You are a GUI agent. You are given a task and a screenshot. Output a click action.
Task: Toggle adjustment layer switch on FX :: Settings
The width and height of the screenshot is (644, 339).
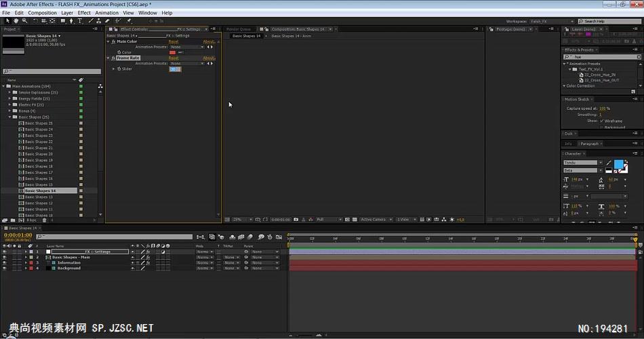click(x=163, y=252)
